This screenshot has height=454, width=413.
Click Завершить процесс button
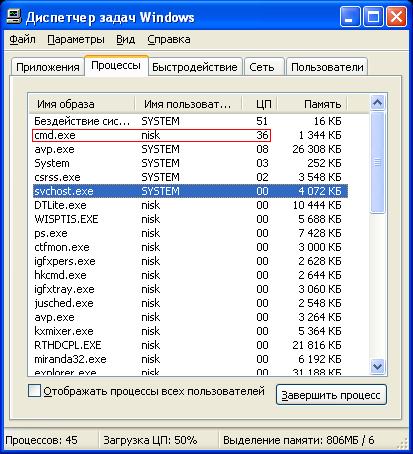331,395
